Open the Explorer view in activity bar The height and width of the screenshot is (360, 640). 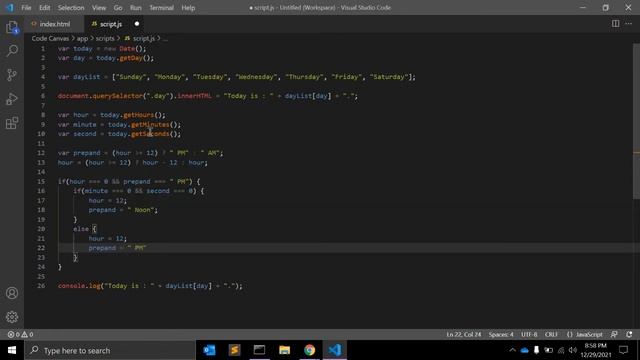[12, 27]
